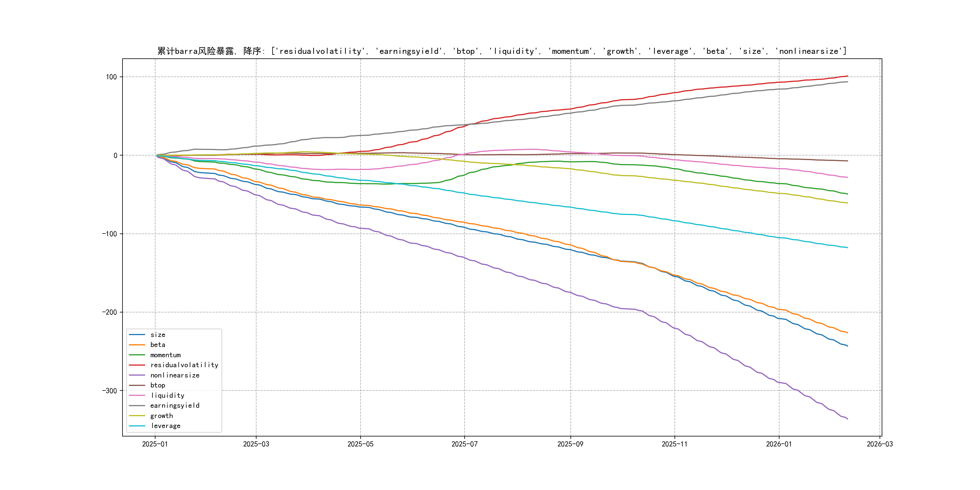Click the momentum legend entry label

[165, 355]
